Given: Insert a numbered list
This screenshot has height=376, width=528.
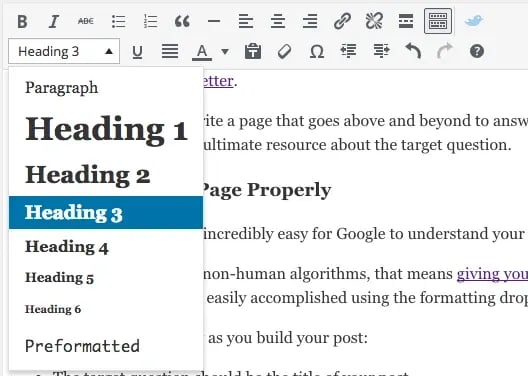Looking at the screenshot, I should pyautogui.click(x=151, y=22).
